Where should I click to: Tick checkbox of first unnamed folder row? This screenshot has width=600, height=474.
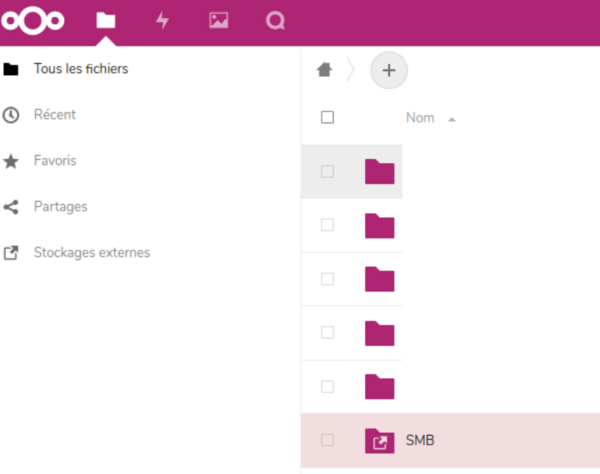(x=327, y=171)
